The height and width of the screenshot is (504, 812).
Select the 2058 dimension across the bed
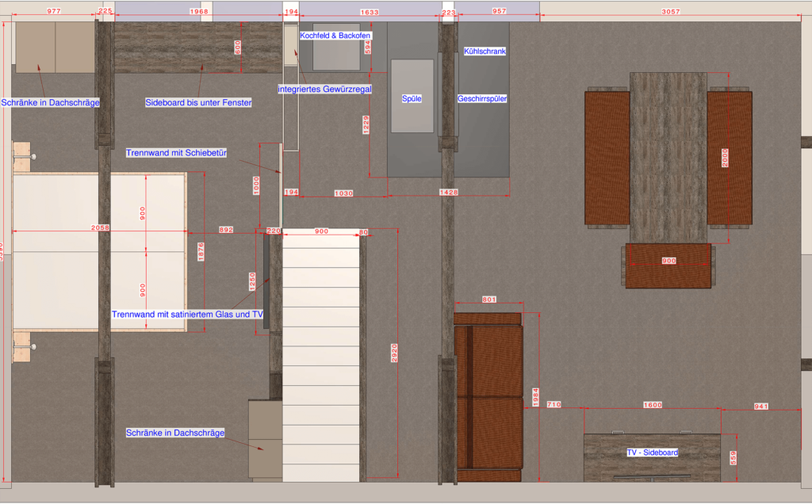point(101,228)
